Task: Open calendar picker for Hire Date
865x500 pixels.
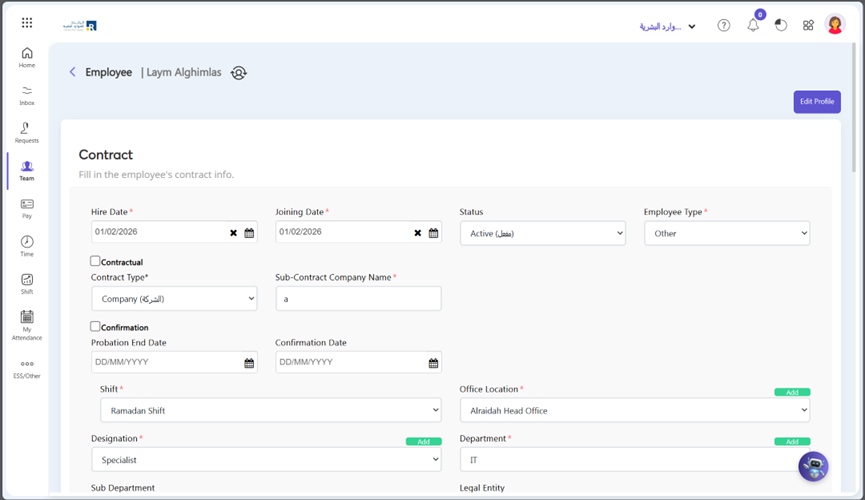Action: [249, 233]
